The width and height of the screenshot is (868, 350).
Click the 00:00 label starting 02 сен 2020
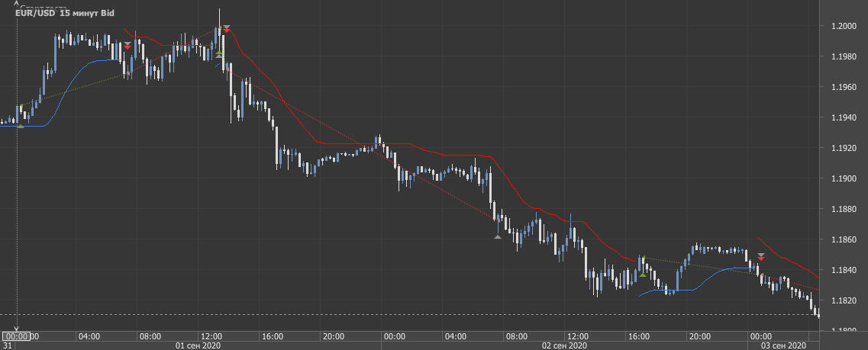pos(395,336)
